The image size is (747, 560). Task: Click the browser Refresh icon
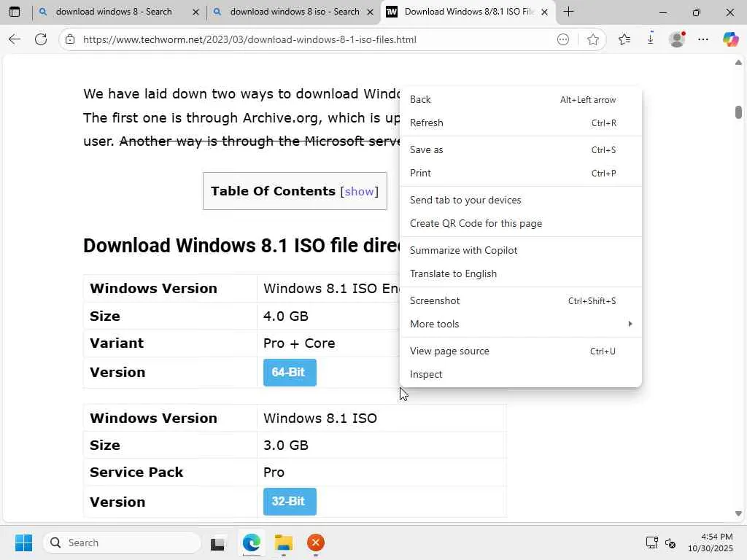tap(41, 39)
